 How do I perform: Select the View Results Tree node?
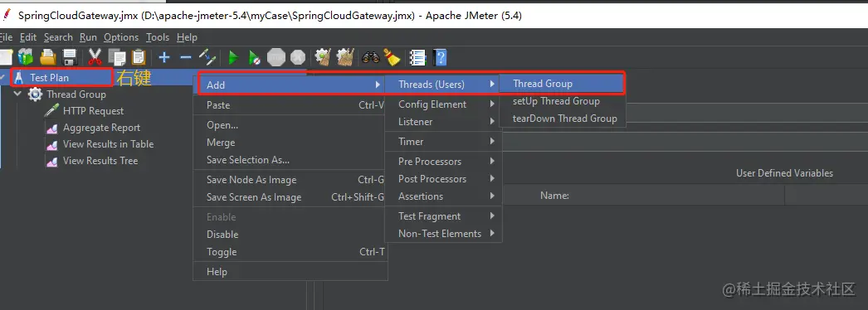pos(100,161)
